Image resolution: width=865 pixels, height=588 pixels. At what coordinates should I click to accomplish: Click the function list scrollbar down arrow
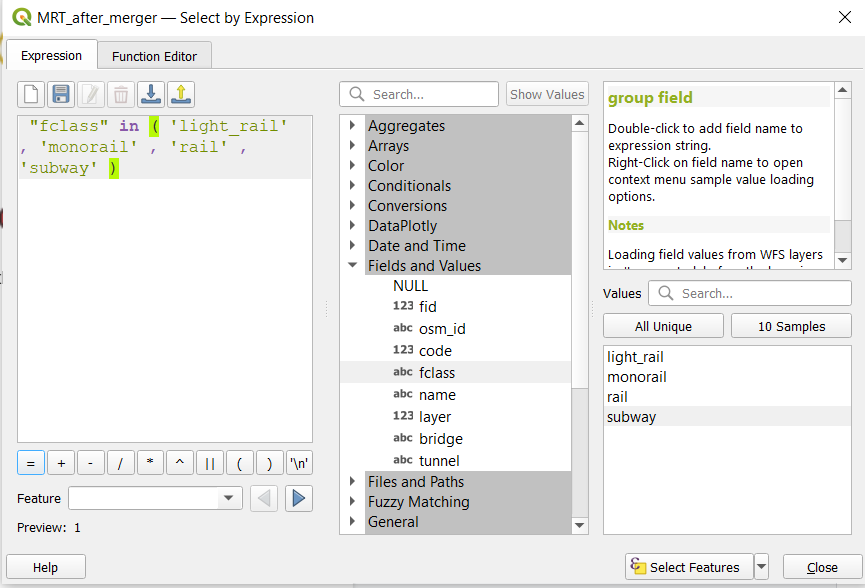click(x=580, y=525)
